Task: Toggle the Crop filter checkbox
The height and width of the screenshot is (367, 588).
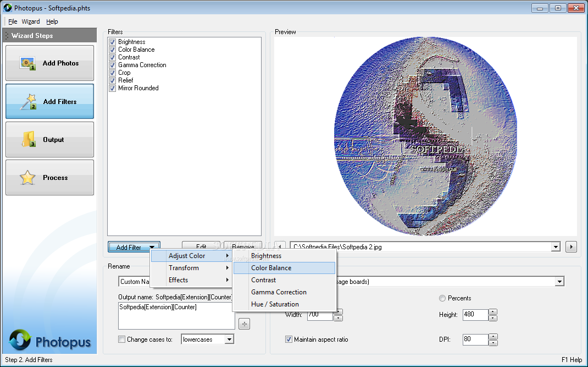Action: [x=112, y=73]
